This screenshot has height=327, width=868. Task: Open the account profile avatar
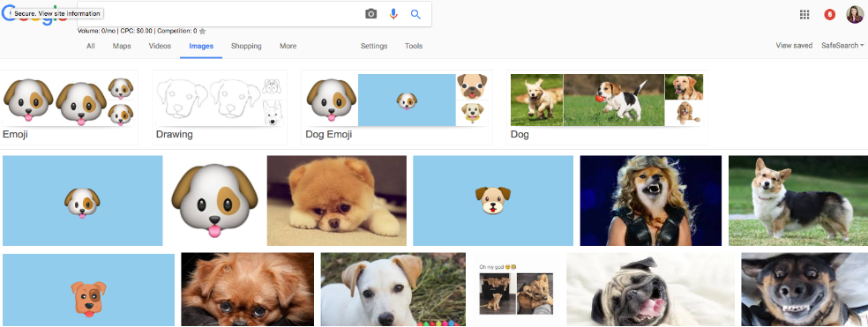click(x=855, y=14)
